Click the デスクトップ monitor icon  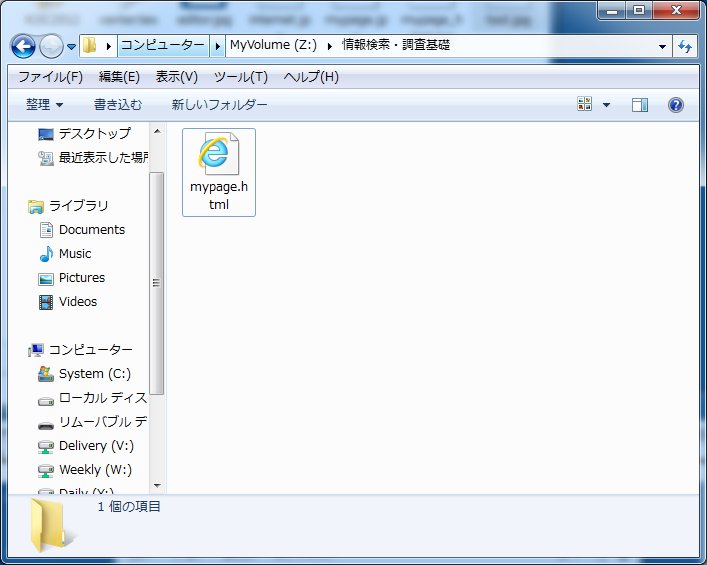tap(46, 134)
